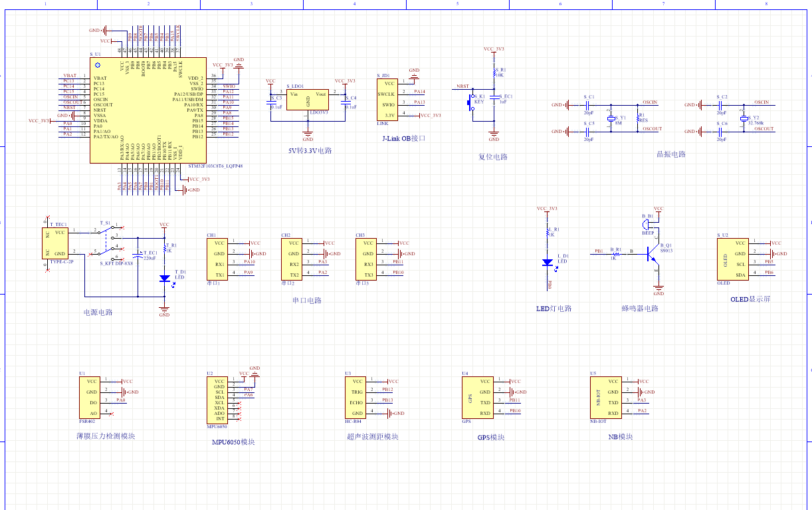Select the T_D1 LED in power circuit
The image size is (812, 510).
[164, 279]
